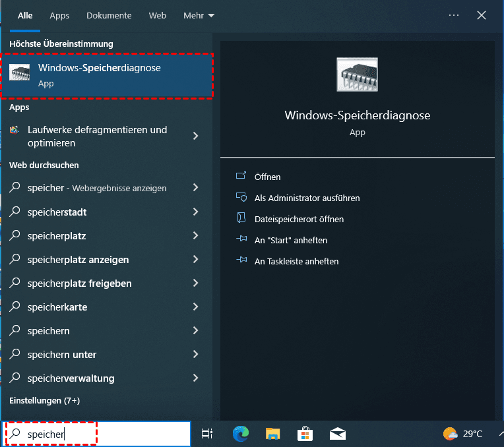Select the speicherstadt suggestion
Viewport: 504px width, 447px height.
tap(57, 212)
